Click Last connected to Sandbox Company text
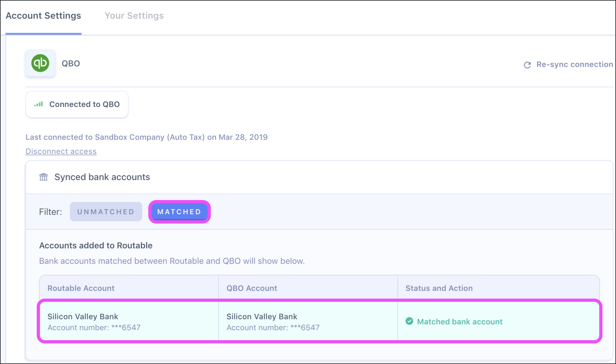This screenshot has width=616, height=364. 147,137
